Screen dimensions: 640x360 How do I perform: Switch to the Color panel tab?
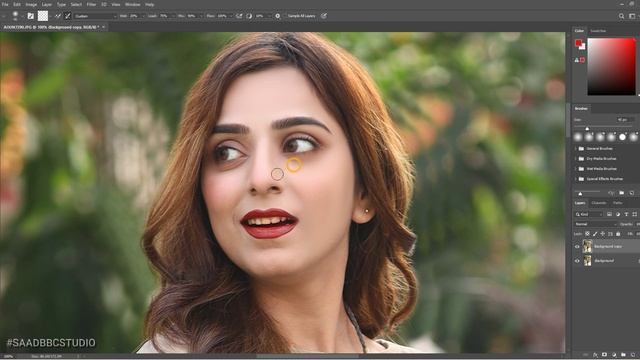pyautogui.click(x=579, y=31)
